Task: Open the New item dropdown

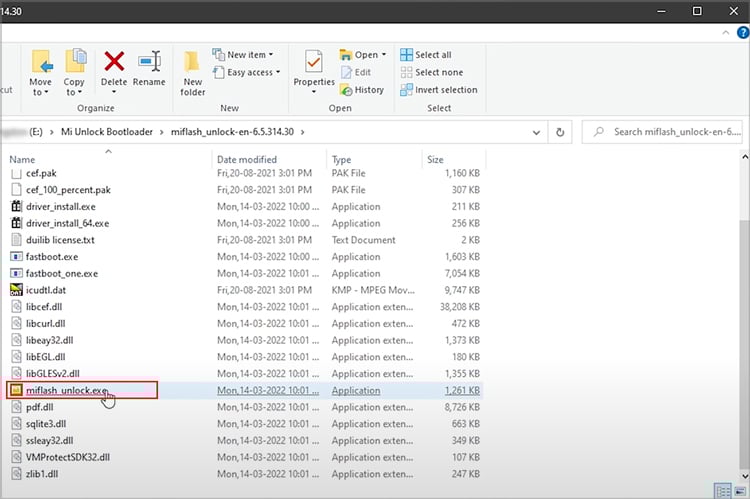Action: point(243,55)
